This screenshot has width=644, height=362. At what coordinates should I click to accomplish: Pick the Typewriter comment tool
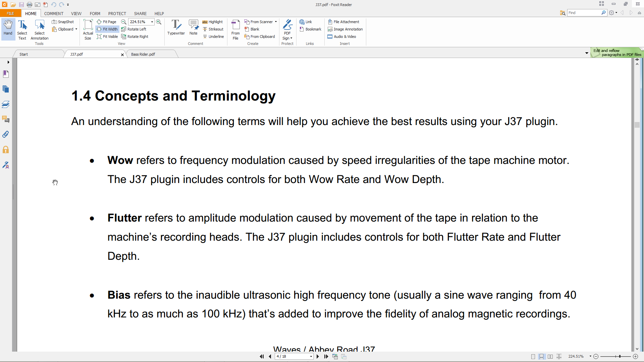pyautogui.click(x=176, y=27)
